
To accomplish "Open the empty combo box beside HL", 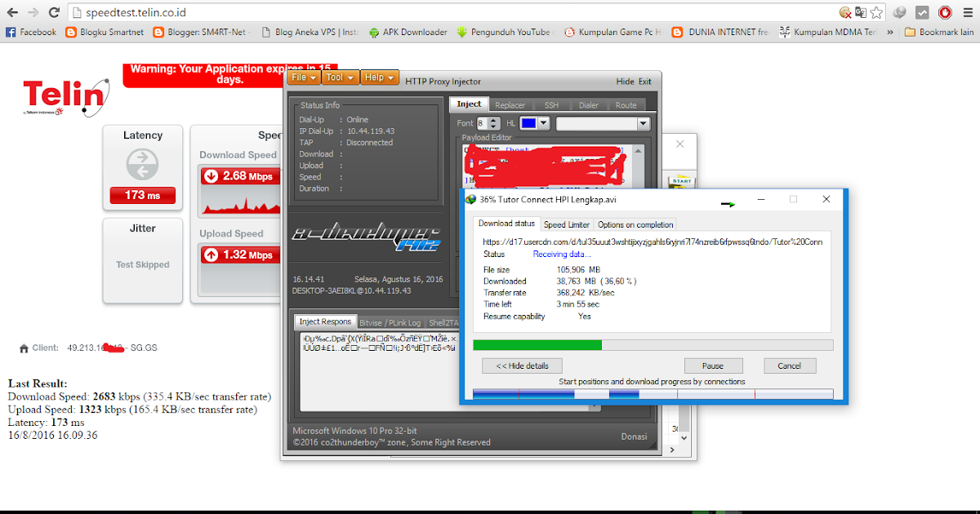I will click(603, 123).
